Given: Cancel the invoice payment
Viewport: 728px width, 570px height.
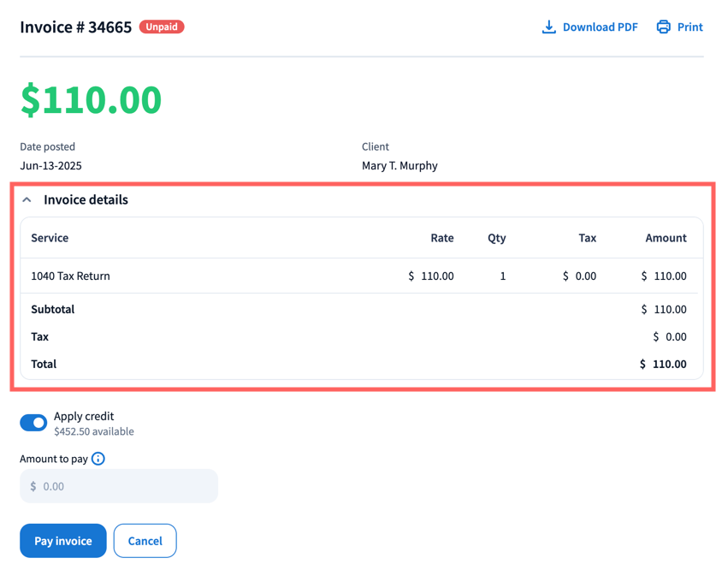Looking at the screenshot, I should point(145,541).
